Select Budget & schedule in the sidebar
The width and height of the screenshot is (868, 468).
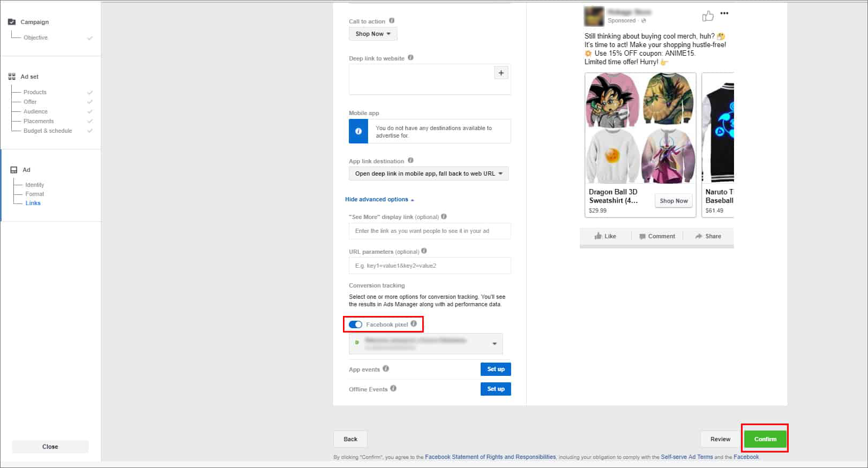48,131
